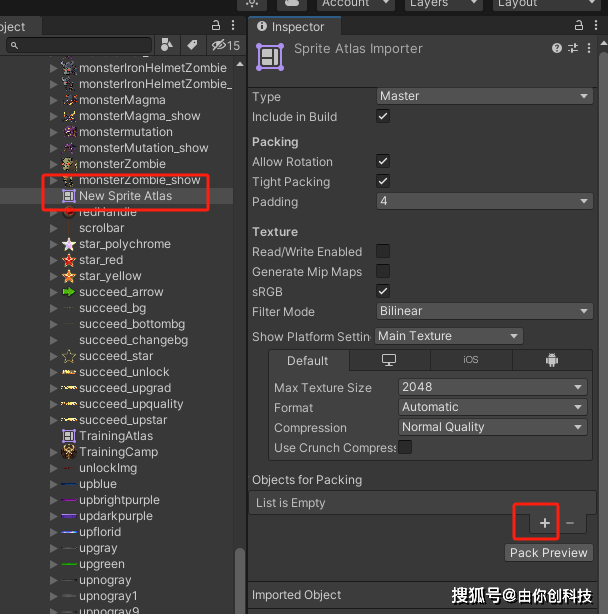Toggle hidden packages visibility showing 15
This screenshot has width=608, height=614.
[226, 45]
